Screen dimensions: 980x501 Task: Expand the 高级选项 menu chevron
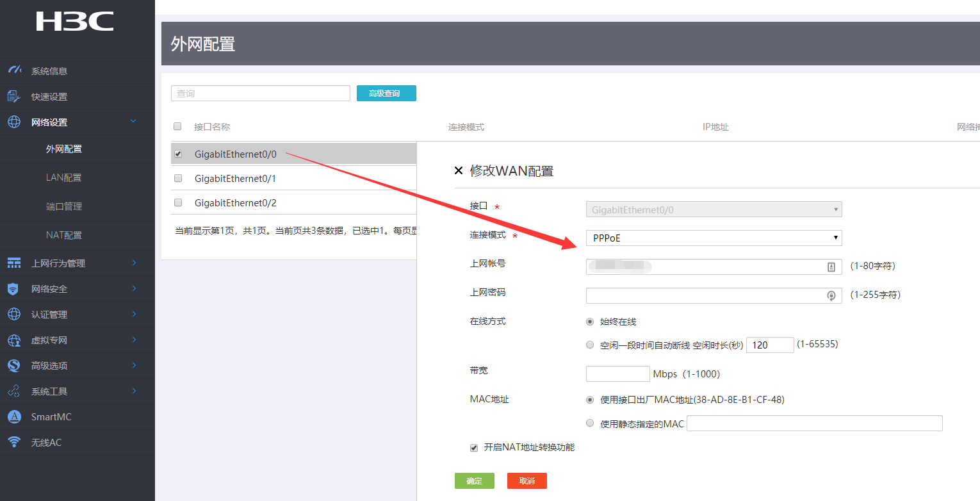coord(134,365)
